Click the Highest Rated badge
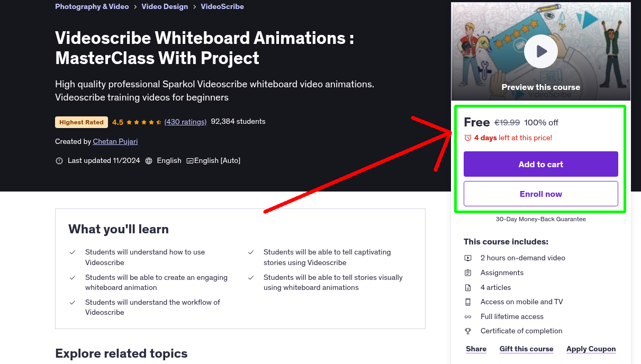641x364 pixels. (x=82, y=122)
